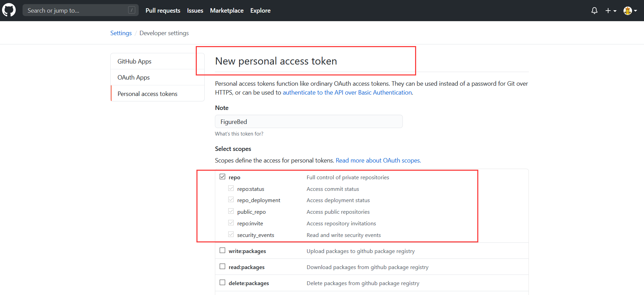Open the Basic Authentication API link
This screenshot has width=644, height=295.
(x=347, y=93)
